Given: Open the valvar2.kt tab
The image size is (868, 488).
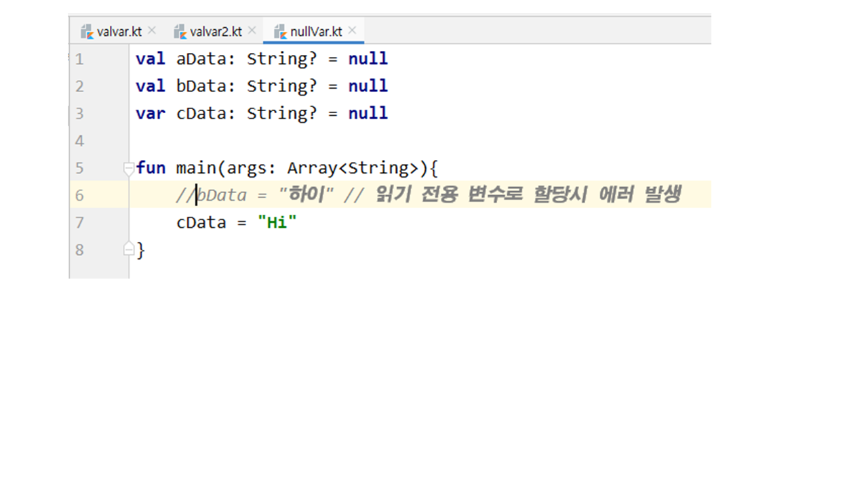Looking at the screenshot, I should 216,32.
